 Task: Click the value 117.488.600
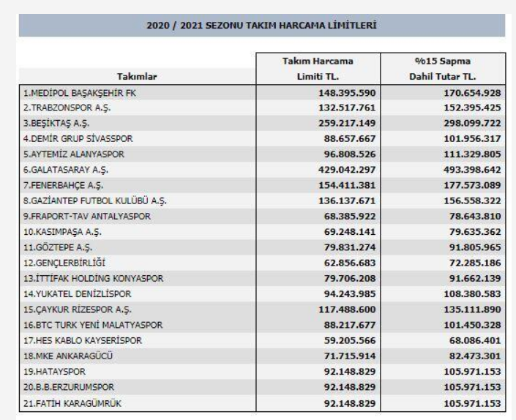347,310
